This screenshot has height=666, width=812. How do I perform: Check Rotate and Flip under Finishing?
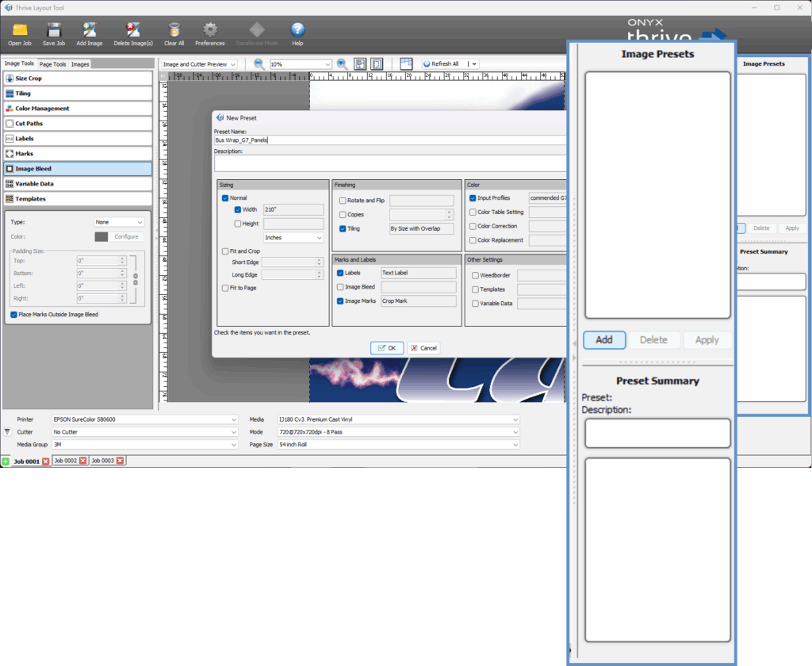343,200
